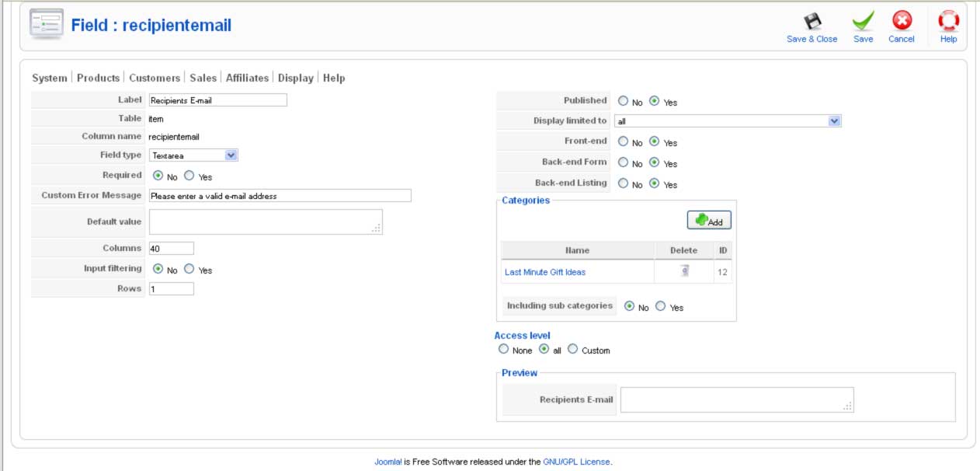The image size is (980, 471).
Task: Click into the Custom Error Message field
Action: (280, 196)
